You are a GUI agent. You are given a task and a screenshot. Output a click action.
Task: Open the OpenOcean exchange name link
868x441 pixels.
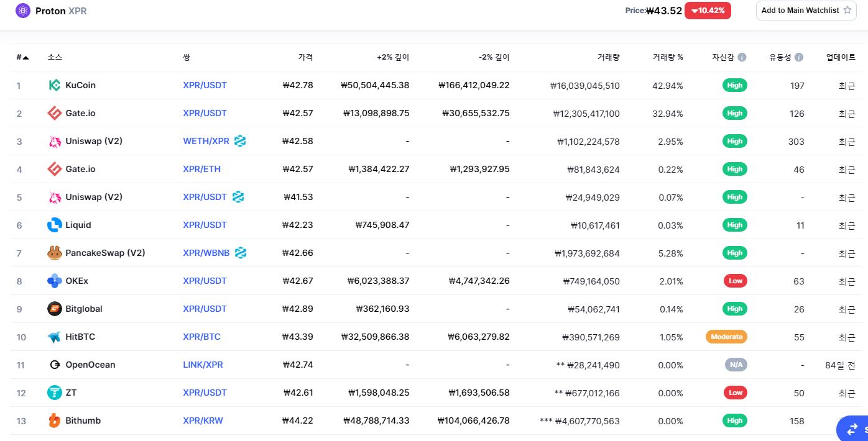[x=90, y=365]
